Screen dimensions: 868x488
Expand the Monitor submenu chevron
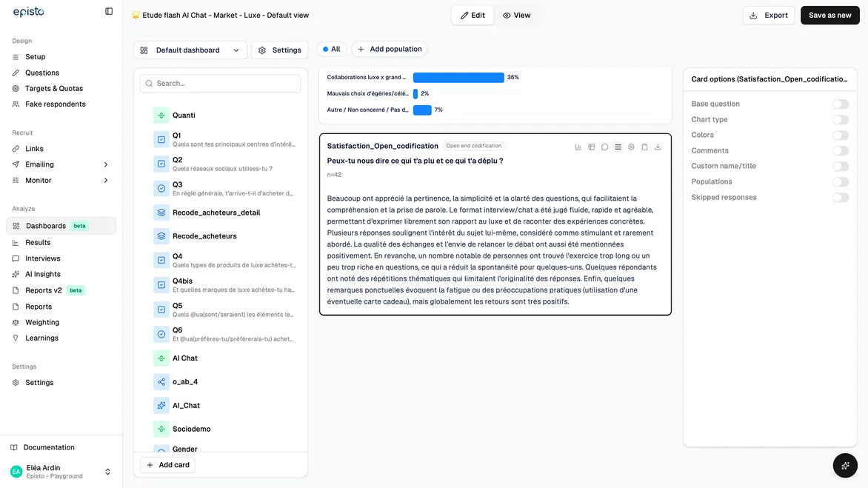click(106, 181)
